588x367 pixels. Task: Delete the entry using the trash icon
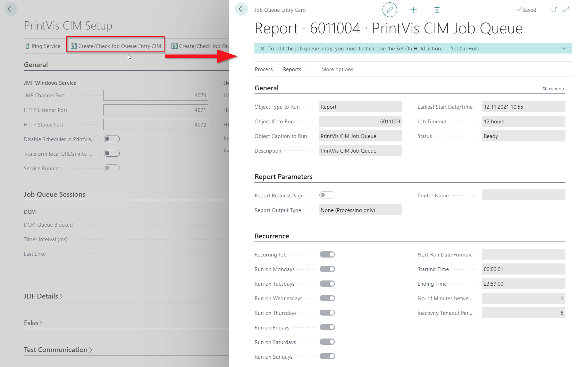[x=437, y=10]
